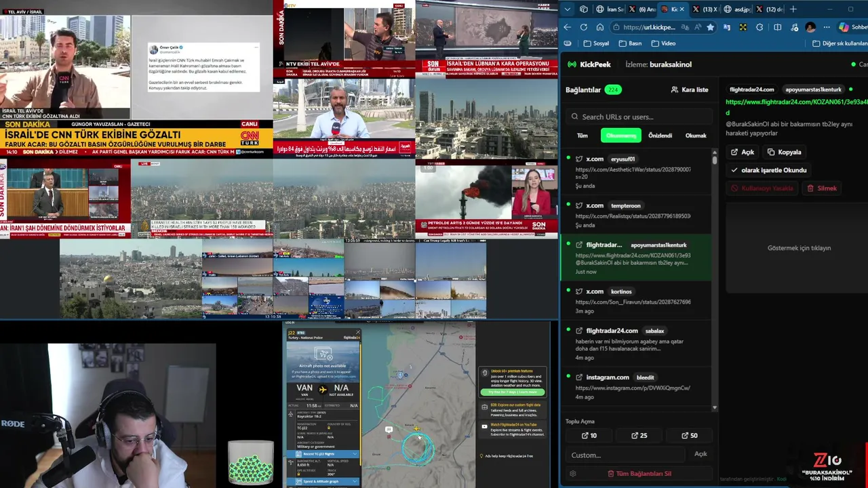868x488 pixels.
Task: Open the browser profile avatar
Action: [x=810, y=27]
